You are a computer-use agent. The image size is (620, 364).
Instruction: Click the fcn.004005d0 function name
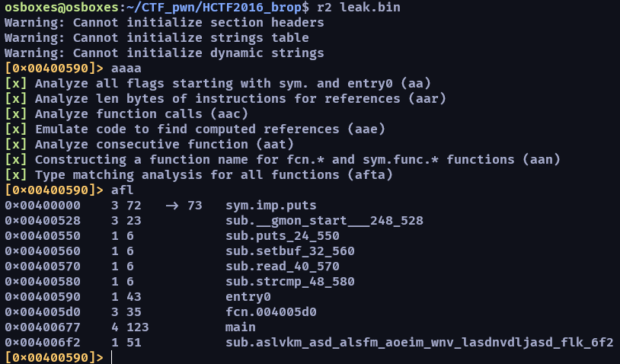coord(271,311)
